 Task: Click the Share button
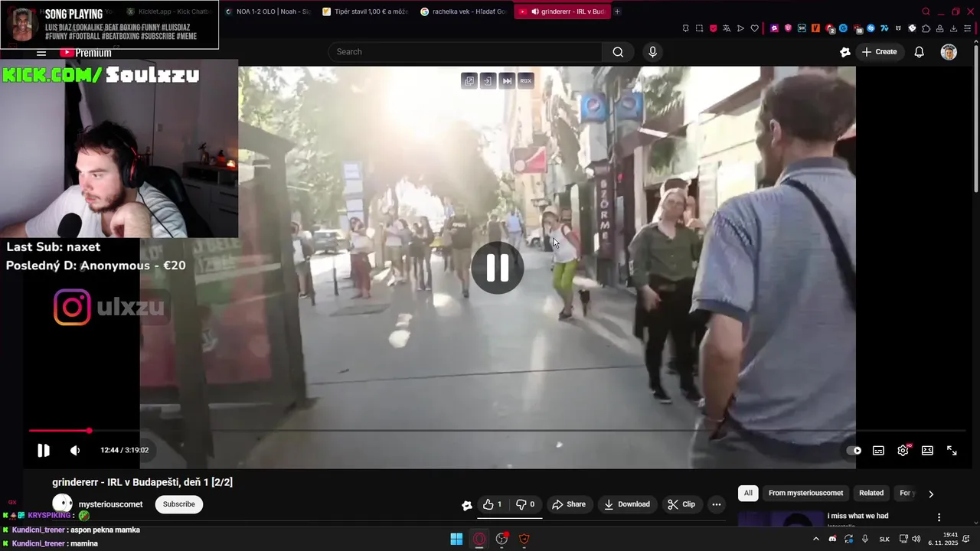coord(569,504)
